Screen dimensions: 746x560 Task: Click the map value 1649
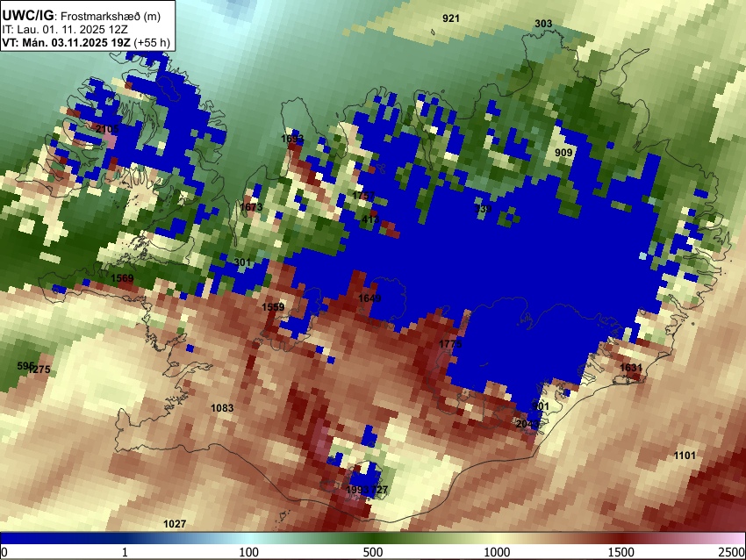point(369,298)
